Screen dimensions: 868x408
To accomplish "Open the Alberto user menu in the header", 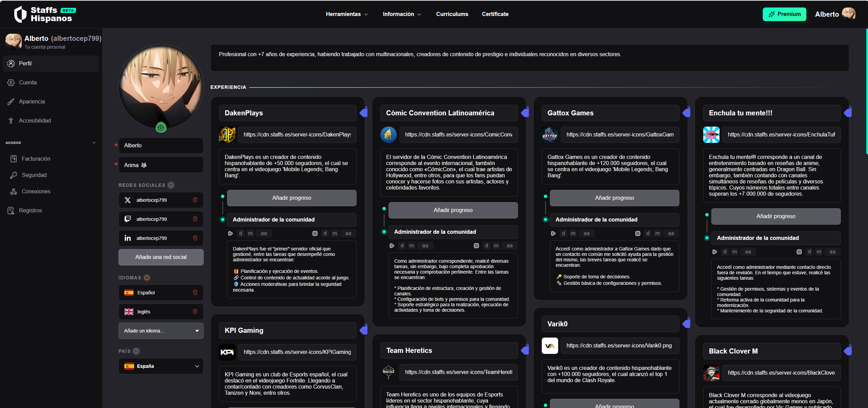I will click(x=835, y=14).
